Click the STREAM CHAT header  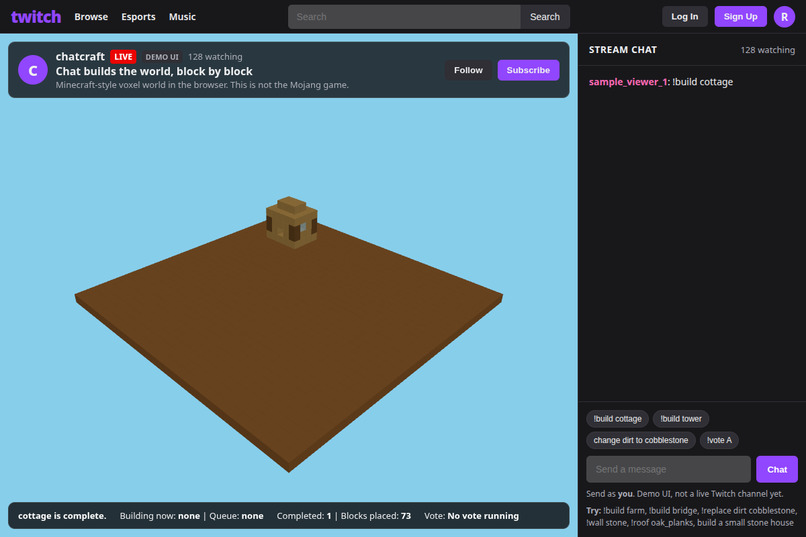pyautogui.click(x=622, y=50)
